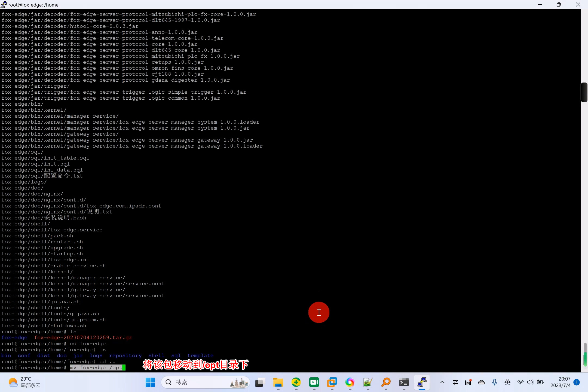The image size is (588, 392).
Task: Click the battery status icon
Action: pos(540,382)
